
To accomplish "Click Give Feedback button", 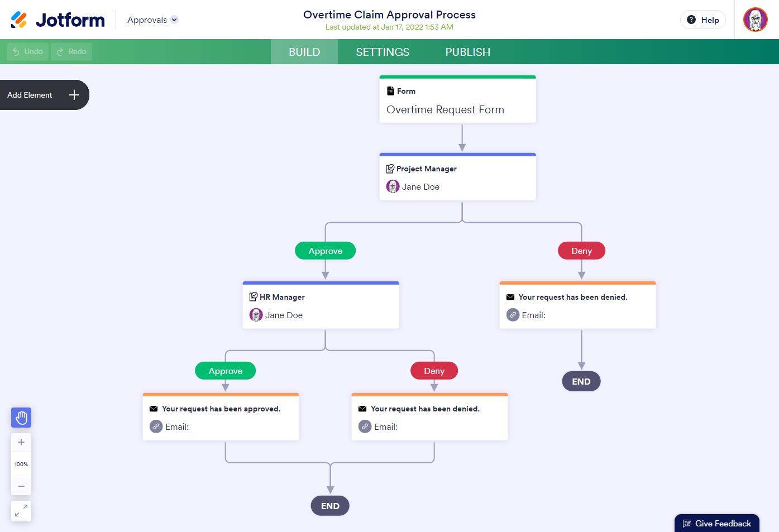I will (x=717, y=524).
